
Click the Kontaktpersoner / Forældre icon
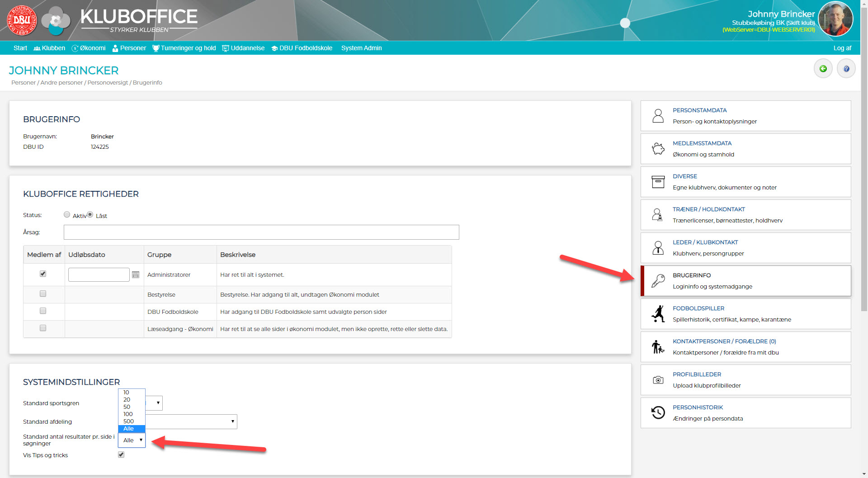(658, 347)
